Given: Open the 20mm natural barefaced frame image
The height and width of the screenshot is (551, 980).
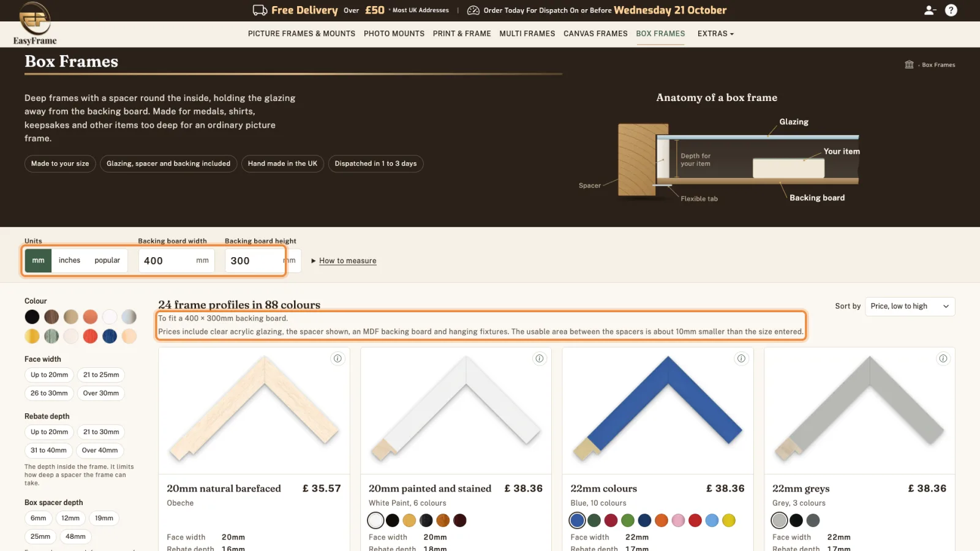Looking at the screenshot, I should point(254,411).
